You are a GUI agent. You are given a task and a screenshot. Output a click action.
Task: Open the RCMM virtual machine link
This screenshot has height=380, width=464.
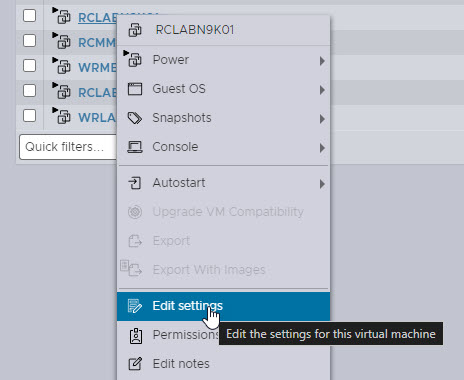tap(97, 43)
